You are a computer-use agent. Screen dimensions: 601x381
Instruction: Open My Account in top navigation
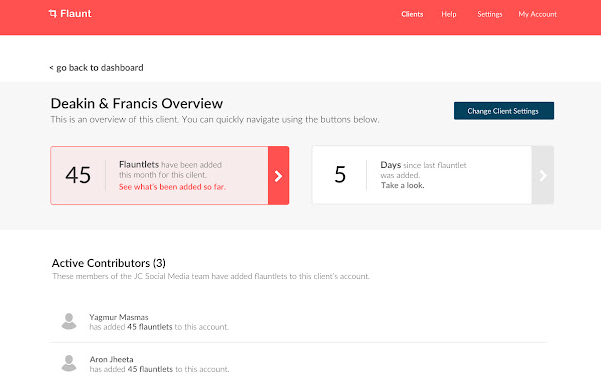(537, 14)
